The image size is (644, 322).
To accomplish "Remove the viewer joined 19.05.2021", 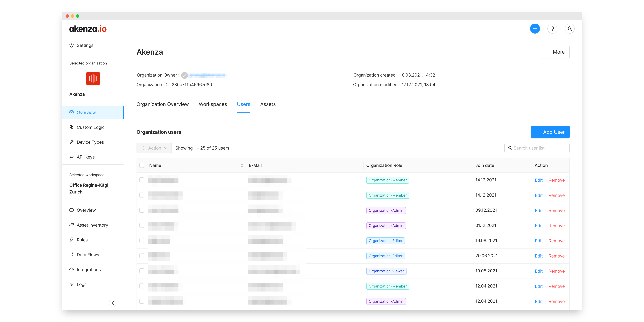I will (x=557, y=271).
